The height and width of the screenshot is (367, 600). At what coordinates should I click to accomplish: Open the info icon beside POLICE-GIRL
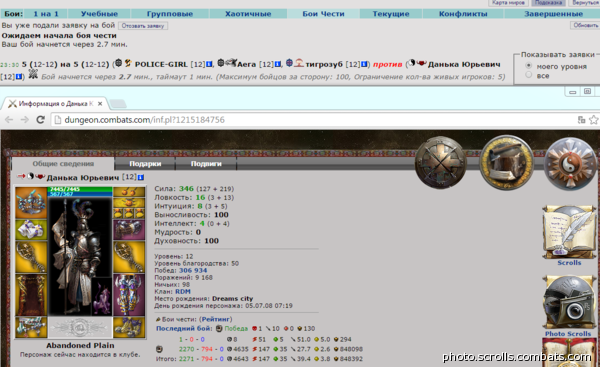(x=209, y=64)
